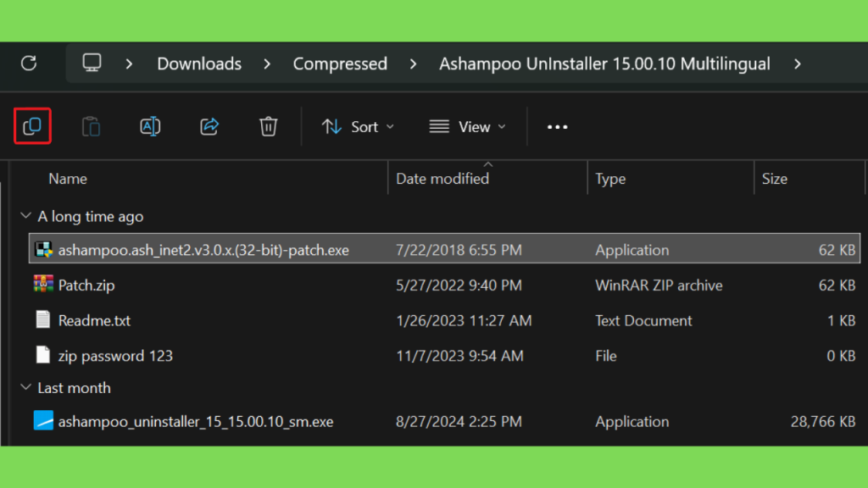Click the Copy icon in toolbar

33,127
